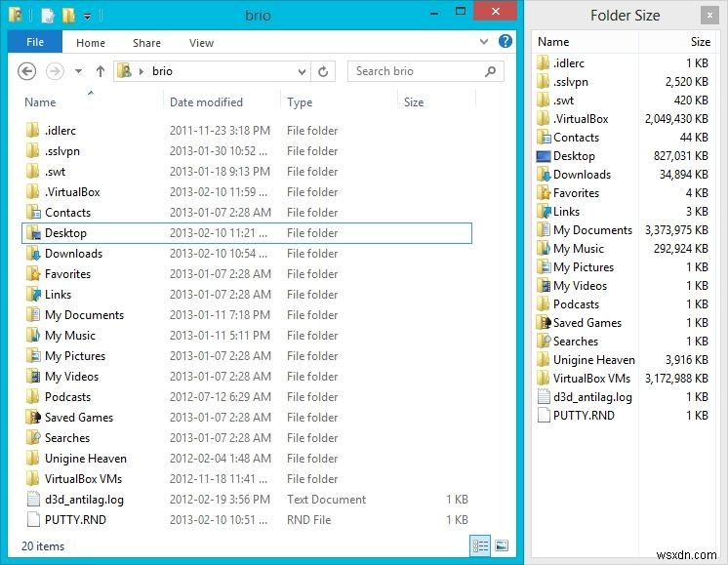
Task: Open the recent locations dropdown arrow
Action: click(78, 71)
